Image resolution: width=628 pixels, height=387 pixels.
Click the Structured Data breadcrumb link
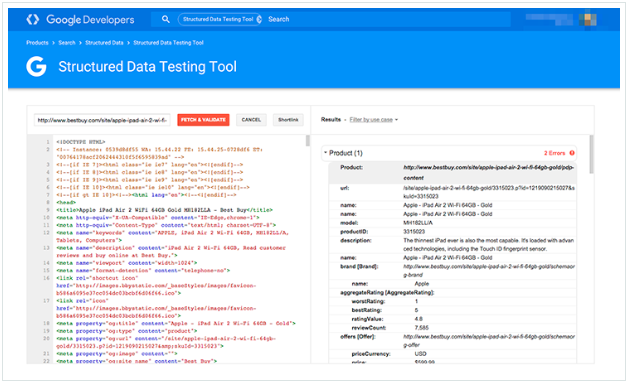point(104,42)
